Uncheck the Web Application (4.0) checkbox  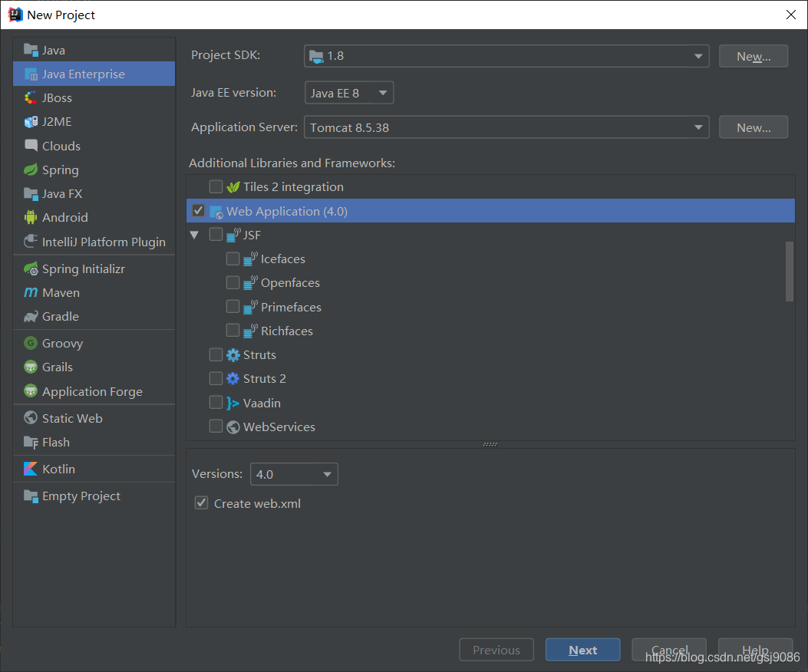[x=199, y=211]
